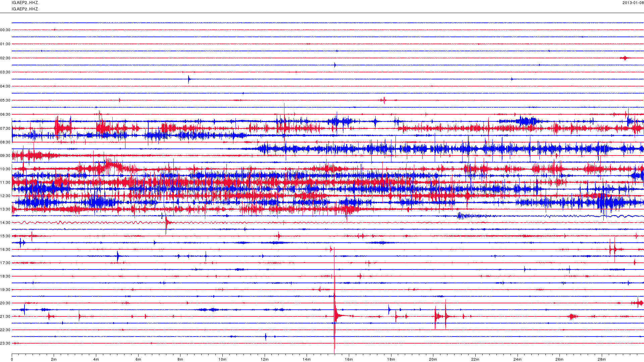The image size is (644, 362).
Task: Click the 18m axis tick label
Action: (x=391, y=359)
